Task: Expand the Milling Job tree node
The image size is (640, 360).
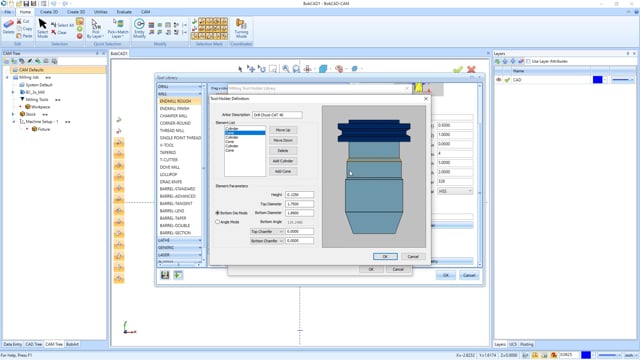Action: [7, 78]
